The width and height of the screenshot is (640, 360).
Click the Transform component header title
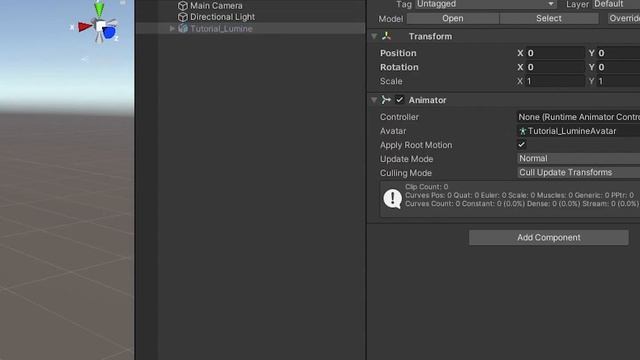[x=430, y=36]
